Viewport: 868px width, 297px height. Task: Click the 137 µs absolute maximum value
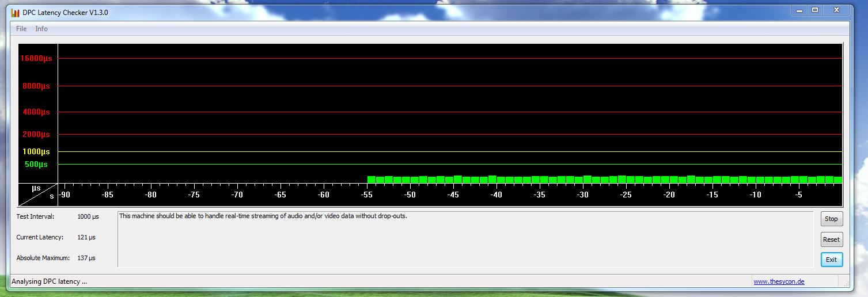click(x=86, y=258)
